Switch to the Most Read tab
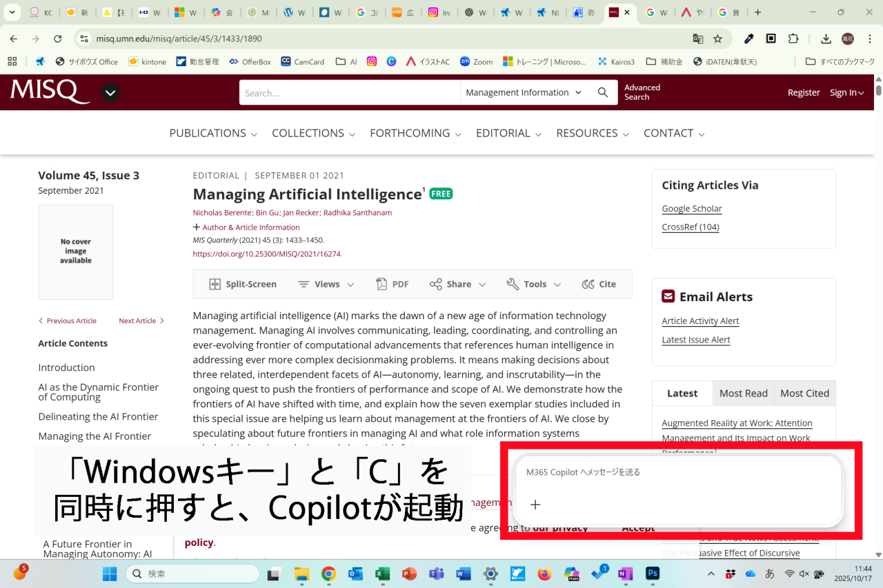Screen dimensions: 883x588 pos(743,393)
